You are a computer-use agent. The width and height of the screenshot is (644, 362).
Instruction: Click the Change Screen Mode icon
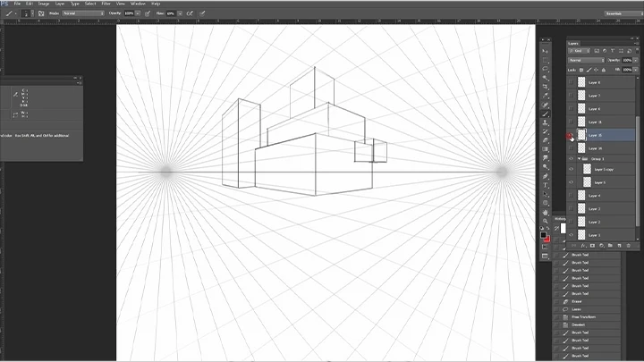coord(545,257)
